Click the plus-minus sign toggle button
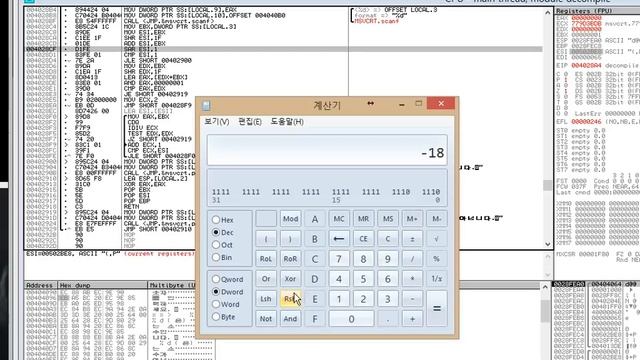The width and height of the screenshot is (640, 360). (412, 239)
